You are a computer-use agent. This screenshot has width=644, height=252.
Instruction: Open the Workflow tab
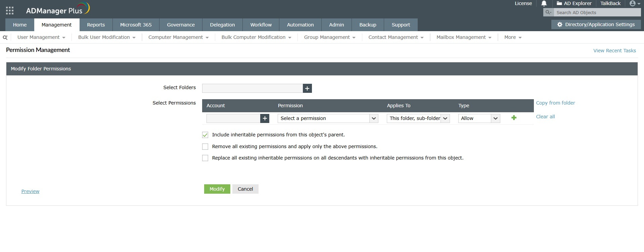(x=261, y=25)
